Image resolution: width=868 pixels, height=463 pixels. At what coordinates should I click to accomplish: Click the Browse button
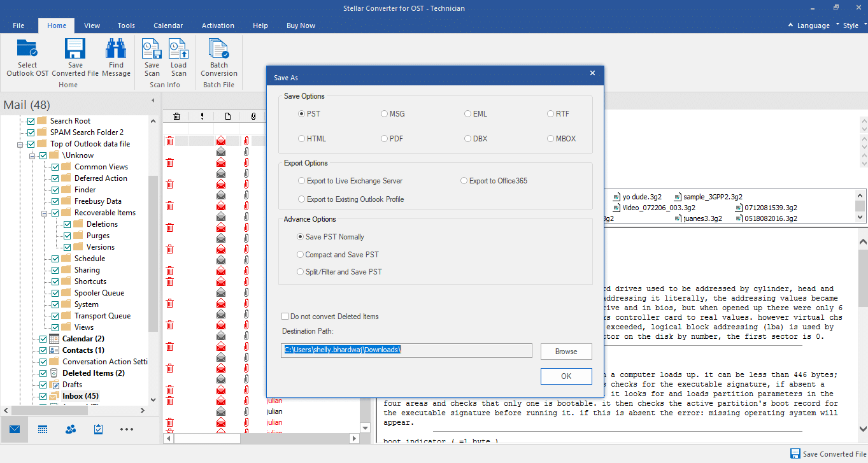pos(566,352)
